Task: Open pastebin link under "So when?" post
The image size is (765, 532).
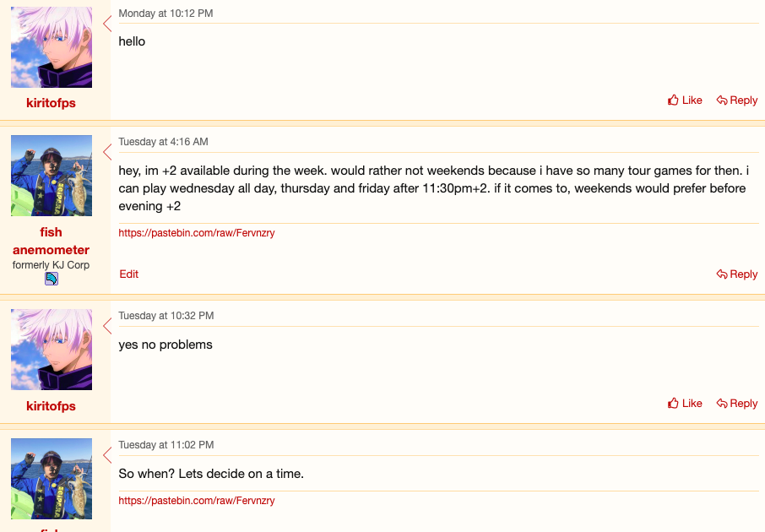Action: point(197,500)
